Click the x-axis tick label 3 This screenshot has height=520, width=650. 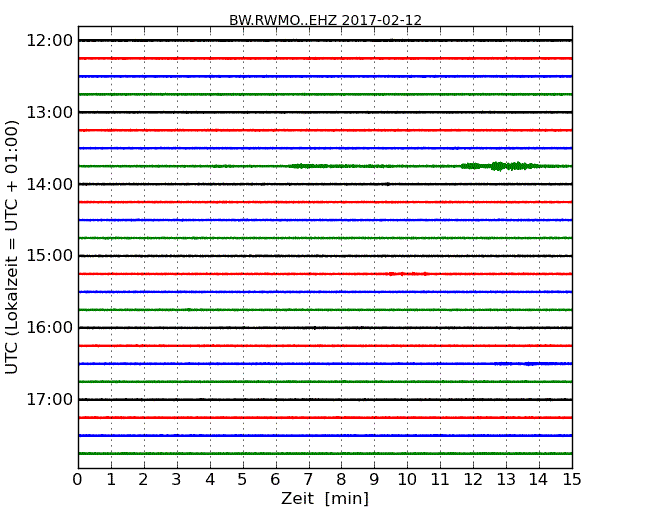click(177, 480)
